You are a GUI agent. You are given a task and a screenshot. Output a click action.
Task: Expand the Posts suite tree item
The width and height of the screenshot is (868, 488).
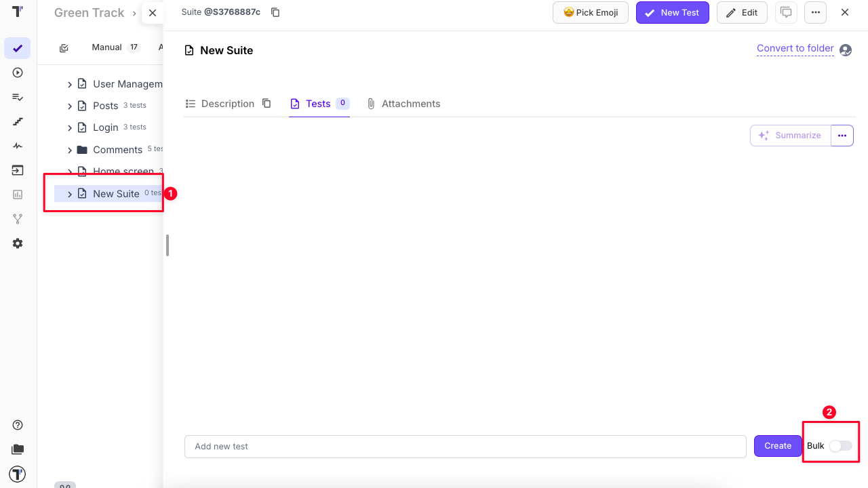pos(69,106)
